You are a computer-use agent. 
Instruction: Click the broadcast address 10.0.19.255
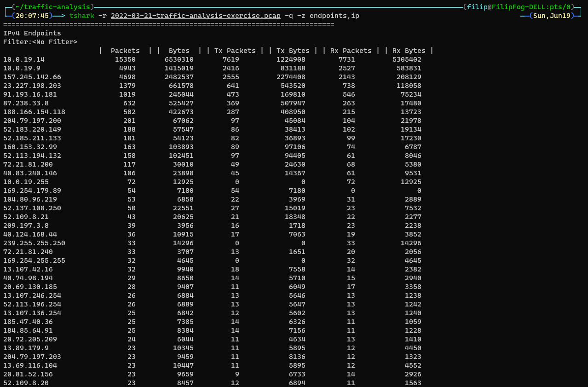[26, 182]
